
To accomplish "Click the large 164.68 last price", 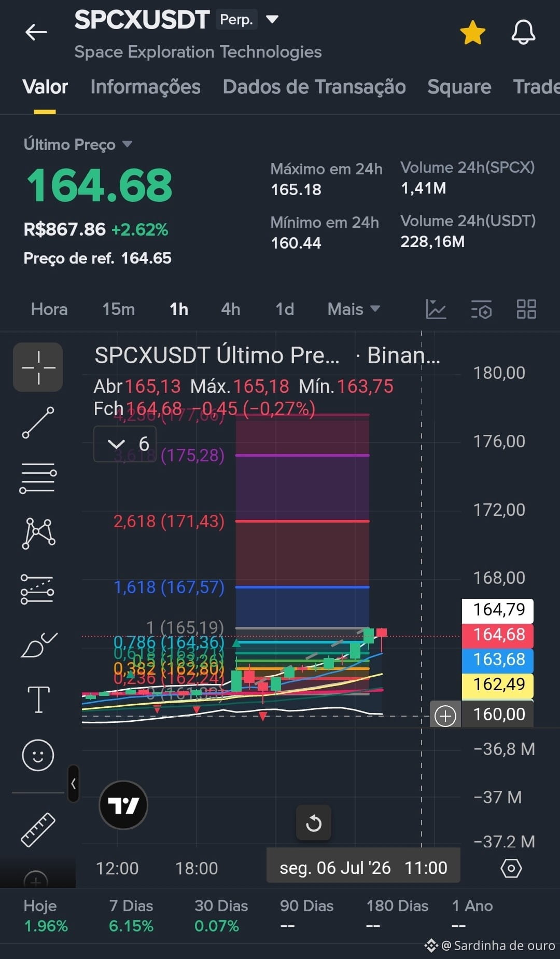I will point(99,186).
